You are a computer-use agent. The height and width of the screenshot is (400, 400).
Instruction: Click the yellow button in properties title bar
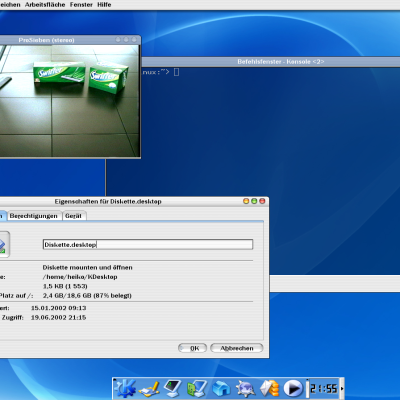click(246, 201)
